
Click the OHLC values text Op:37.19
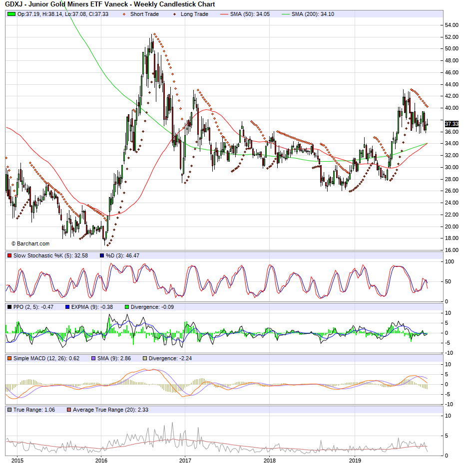63,14
